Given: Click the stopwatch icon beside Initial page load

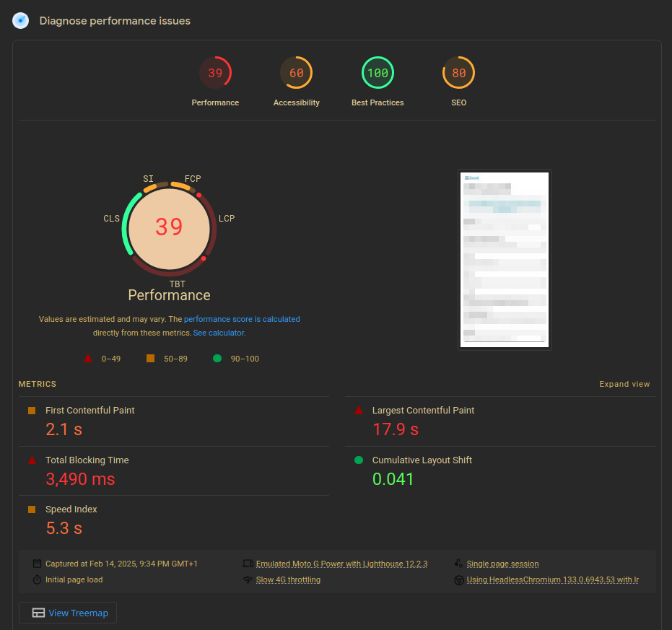Looking at the screenshot, I should point(38,580).
